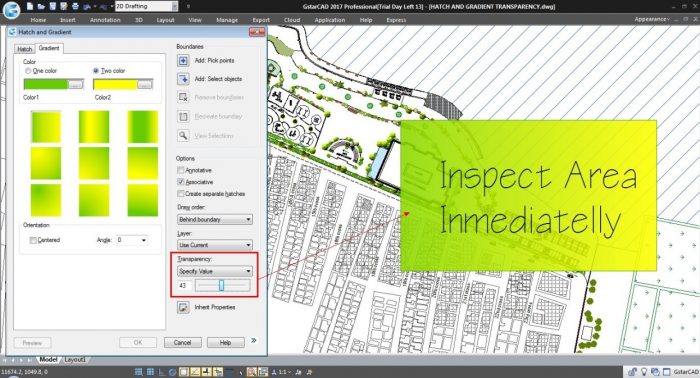Open the GstarCAD application logo menu

tap(12, 9)
